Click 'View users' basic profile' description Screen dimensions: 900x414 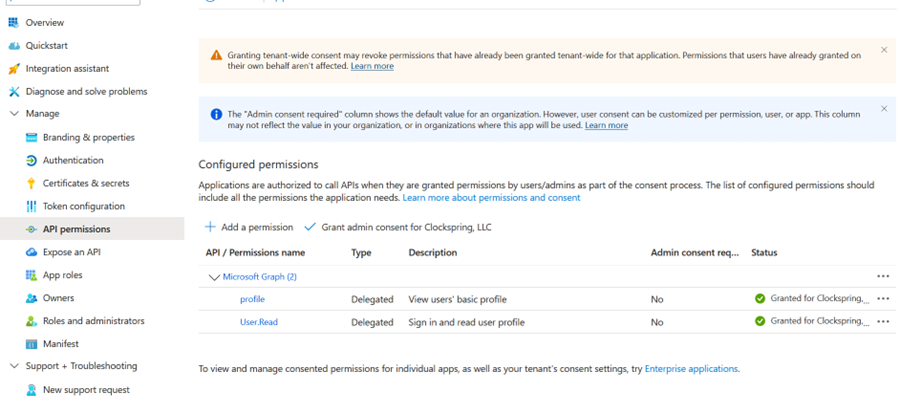click(x=457, y=299)
